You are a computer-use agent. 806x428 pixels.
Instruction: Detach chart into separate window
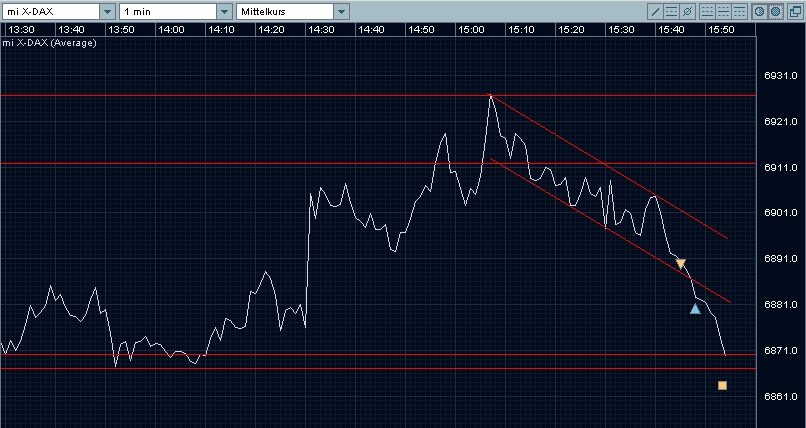pyautogui.click(x=795, y=11)
